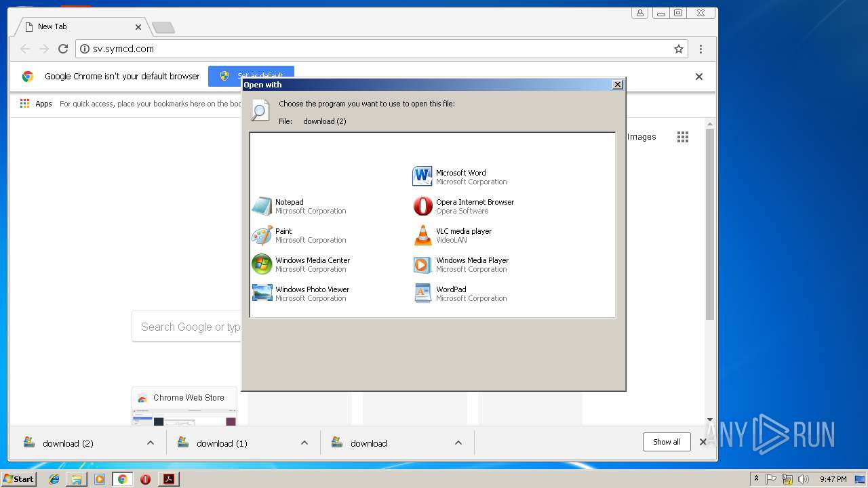Reload the page in Chrome

pyautogui.click(x=63, y=49)
